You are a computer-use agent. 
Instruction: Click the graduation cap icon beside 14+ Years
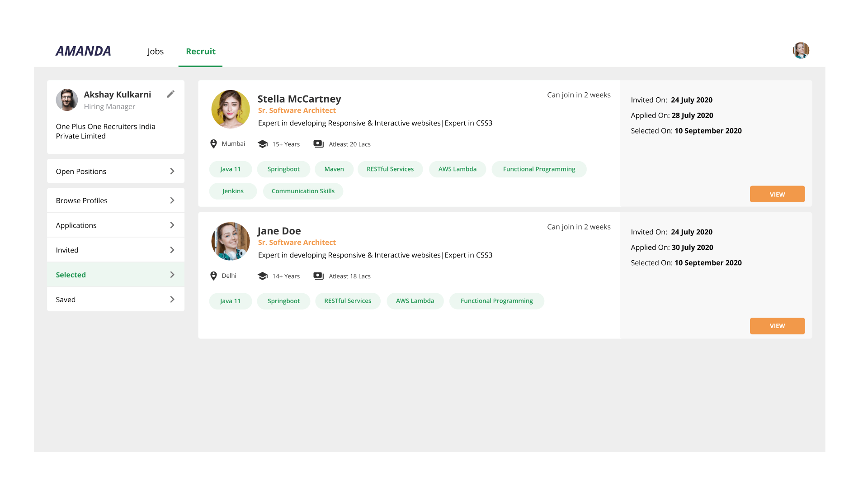tap(263, 276)
